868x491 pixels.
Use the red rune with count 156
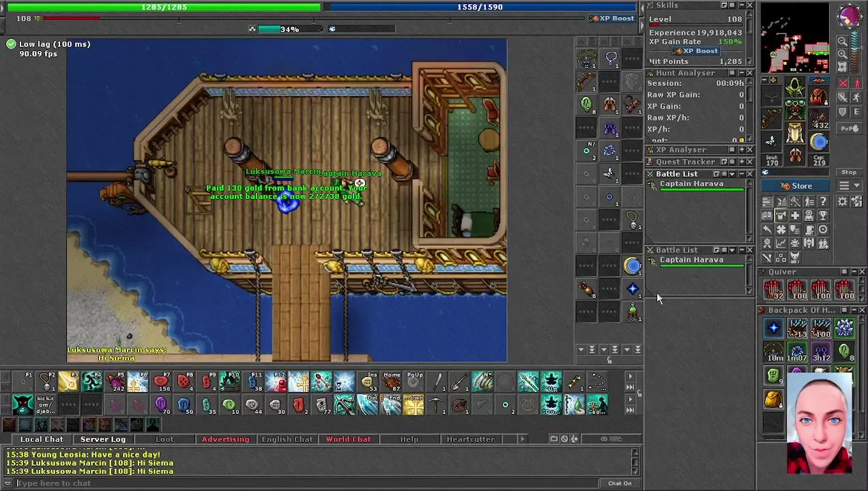click(x=162, y=381)
